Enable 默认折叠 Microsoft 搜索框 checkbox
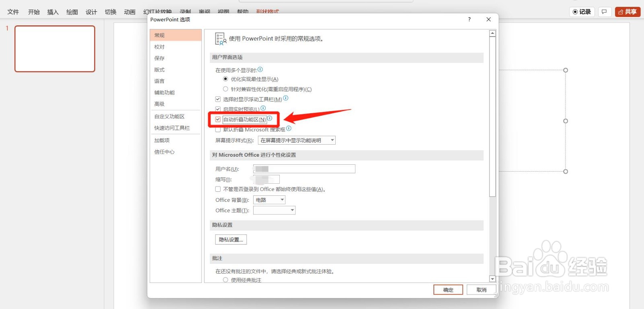The image size is (644, 309). coord(218,130)
